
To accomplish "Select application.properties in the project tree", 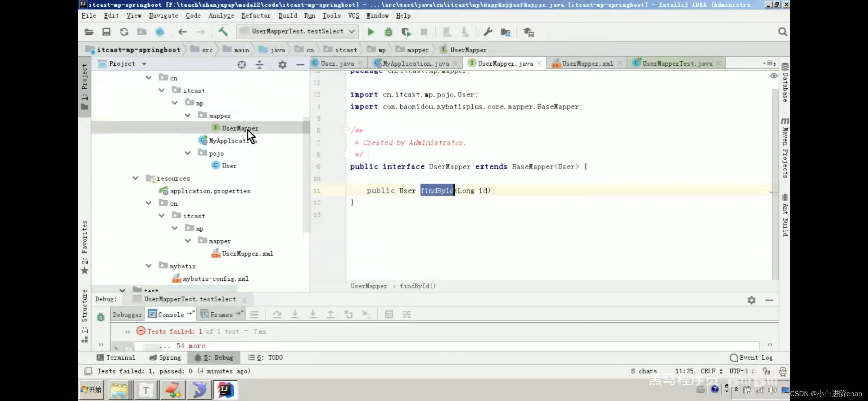I will tap(205, 191).
